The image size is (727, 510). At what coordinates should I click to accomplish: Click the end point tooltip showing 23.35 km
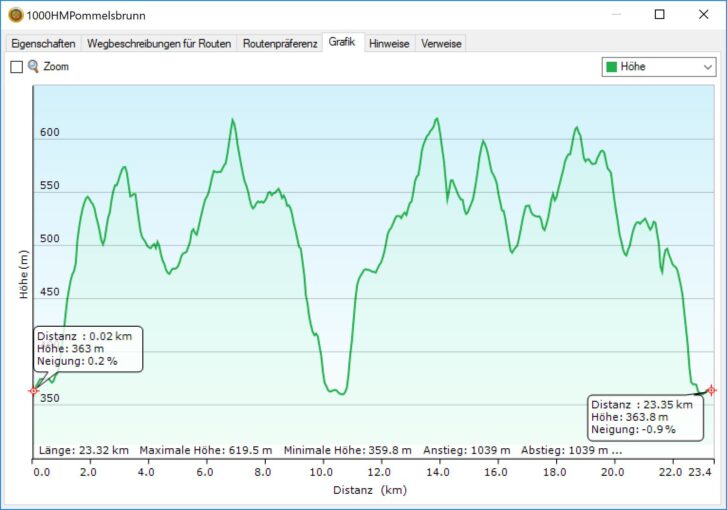(644, 416)
